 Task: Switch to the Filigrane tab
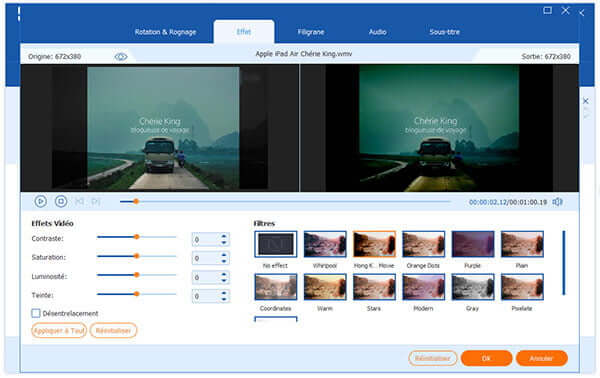(311, 32)
